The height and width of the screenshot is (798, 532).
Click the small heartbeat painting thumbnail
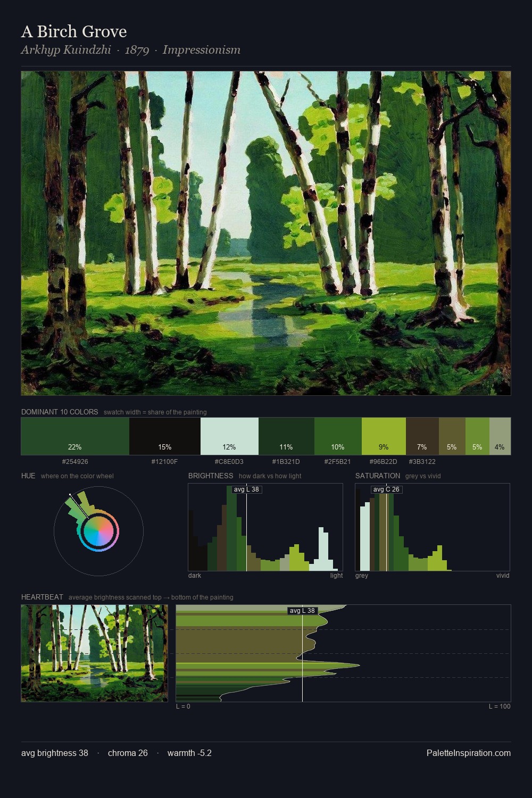[94, 653]
